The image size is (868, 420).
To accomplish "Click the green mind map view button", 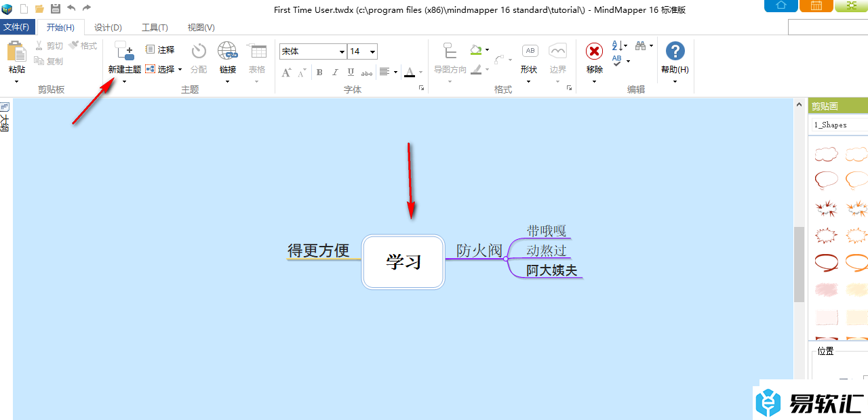I will click(x=852, y=6).
